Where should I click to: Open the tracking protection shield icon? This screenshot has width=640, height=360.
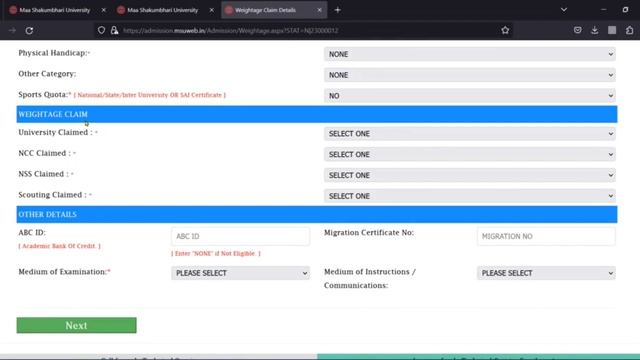[101, 30]
